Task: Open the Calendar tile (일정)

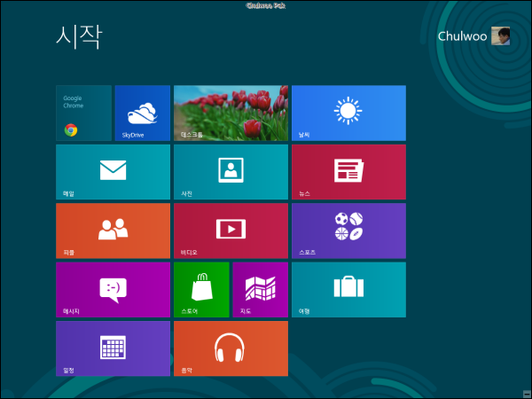Action: pyautogui.click(x=113, y=348)
